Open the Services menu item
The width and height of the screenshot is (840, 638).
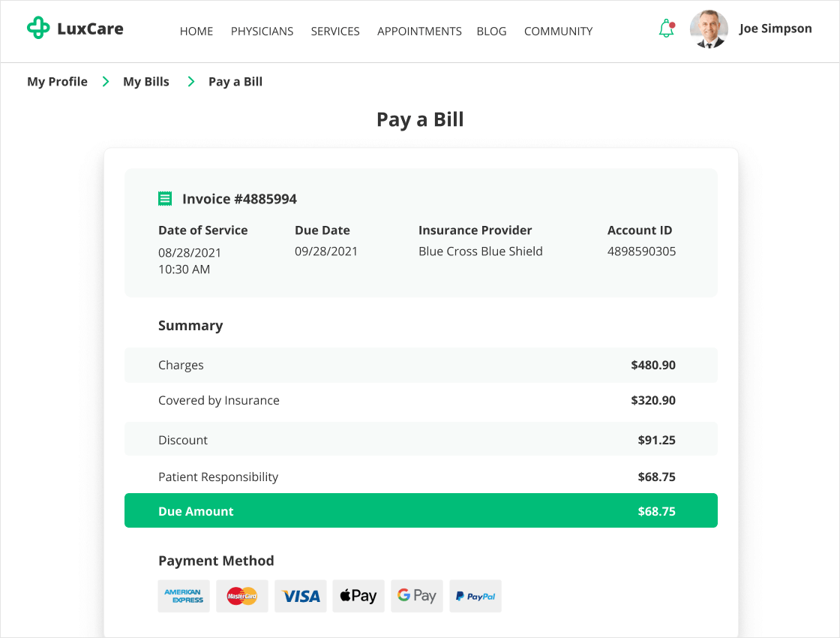point(335,32)
